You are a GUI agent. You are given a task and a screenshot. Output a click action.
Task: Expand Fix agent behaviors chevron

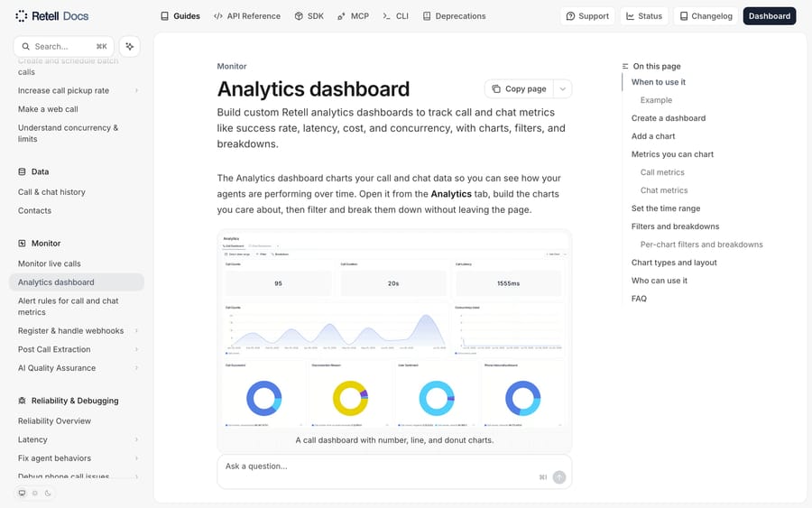tap(137, 458)
